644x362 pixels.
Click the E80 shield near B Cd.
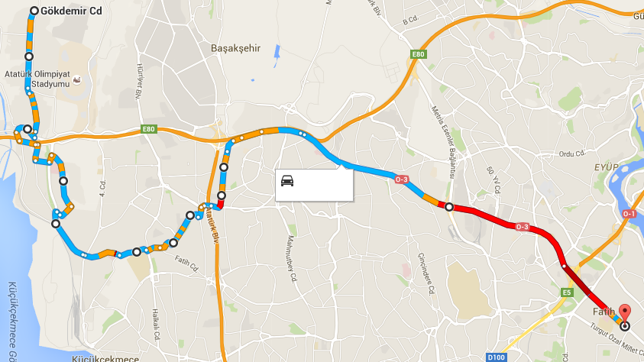pos(418,54)
